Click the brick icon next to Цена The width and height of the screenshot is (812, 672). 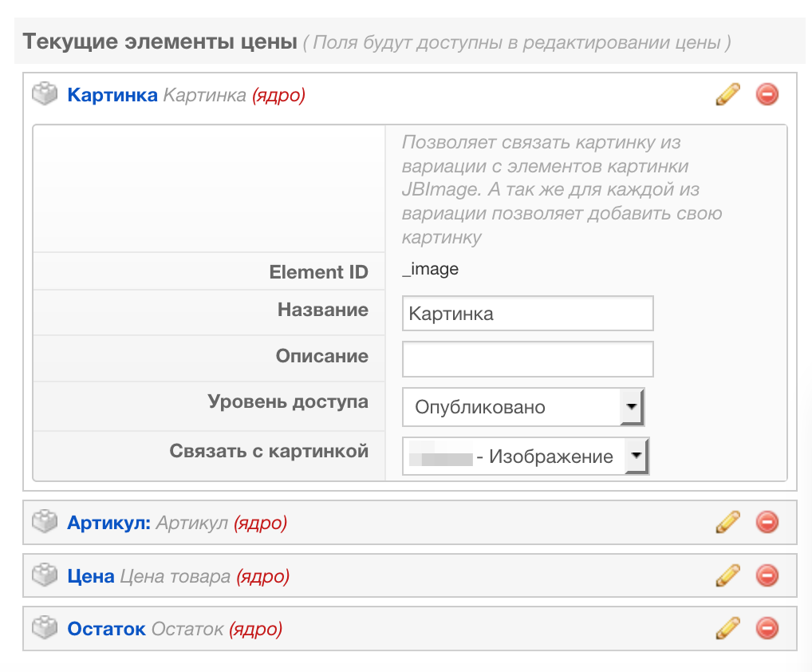click(45, 575)
